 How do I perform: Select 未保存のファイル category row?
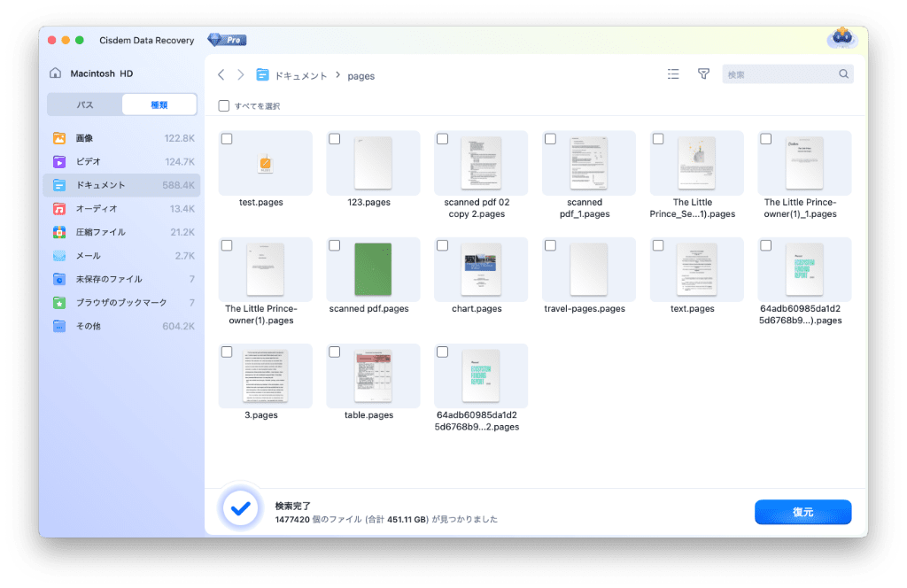(121, 279)
